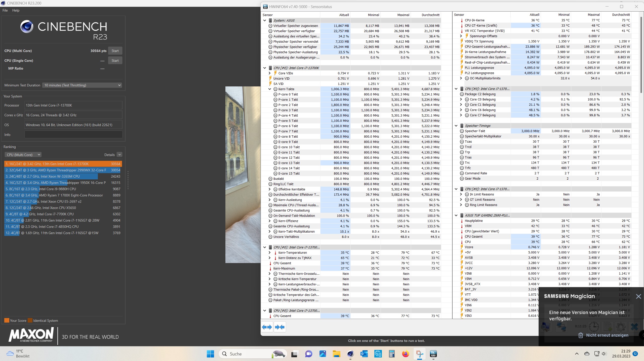Open the CPU (Multi Core) ranking dropdown
The height and width of the screenshot is (361, 644).
[23, 155]
